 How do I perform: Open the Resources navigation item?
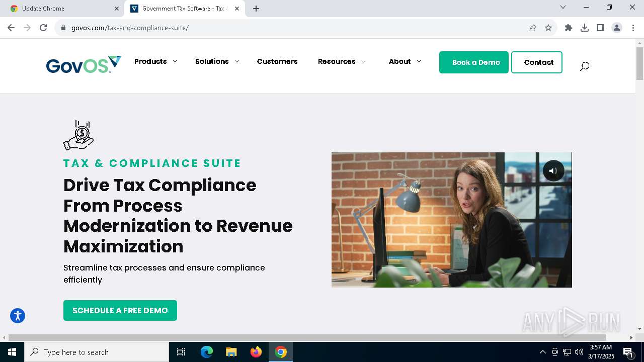(337, 61)
